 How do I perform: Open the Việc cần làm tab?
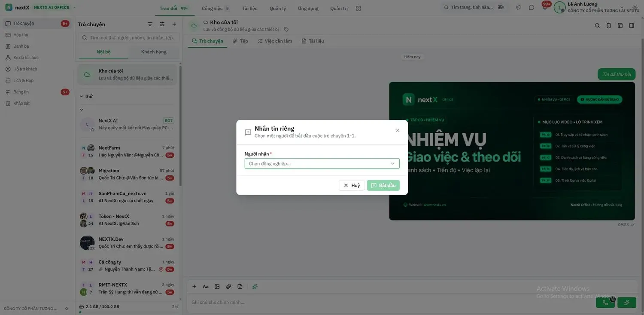275,41
